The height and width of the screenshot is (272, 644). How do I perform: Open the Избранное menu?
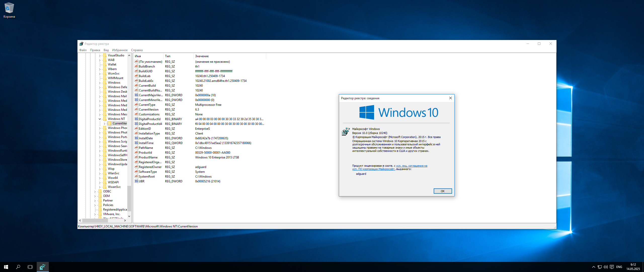point(120,50)
